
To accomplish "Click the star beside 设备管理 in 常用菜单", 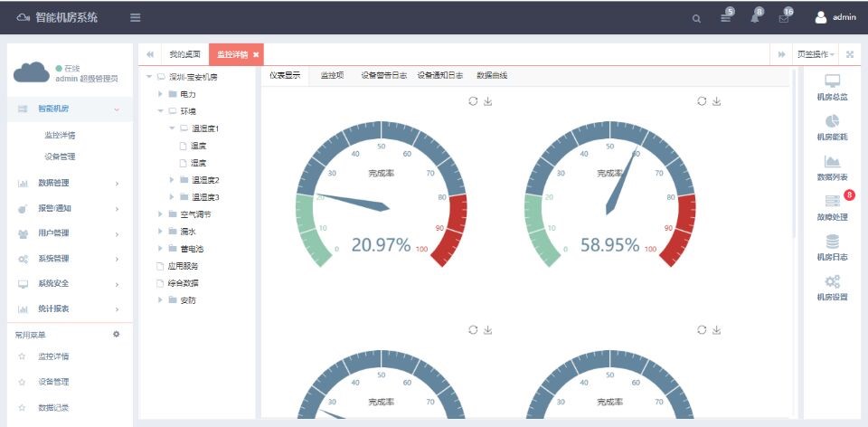I will pos(22,382).
